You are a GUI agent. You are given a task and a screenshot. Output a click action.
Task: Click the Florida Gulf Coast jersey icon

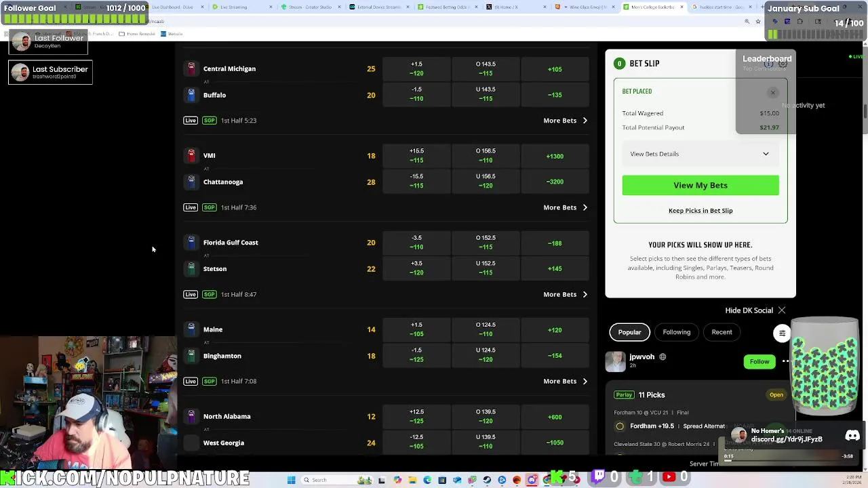coord(191,242)
